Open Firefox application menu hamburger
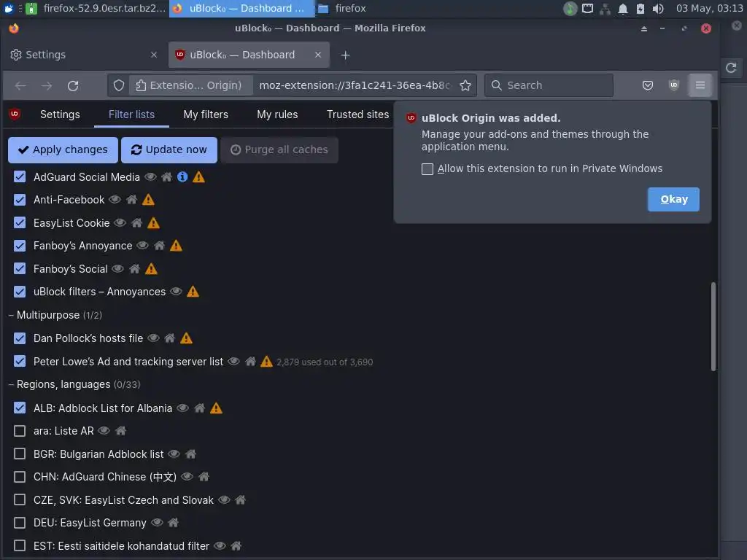747x560 pixels. pyautogui.click(x=700, y=85)
